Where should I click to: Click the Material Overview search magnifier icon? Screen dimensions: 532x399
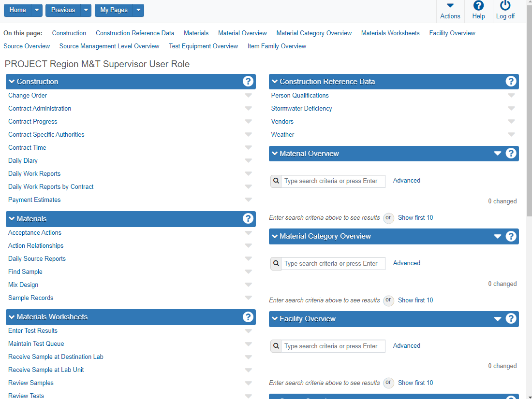[276, 181]
